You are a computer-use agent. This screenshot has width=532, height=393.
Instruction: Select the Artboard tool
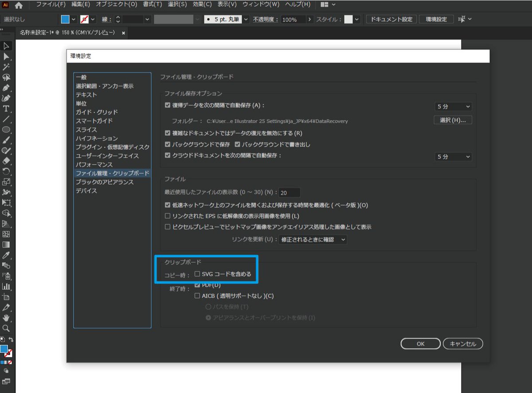pos(6,297)
